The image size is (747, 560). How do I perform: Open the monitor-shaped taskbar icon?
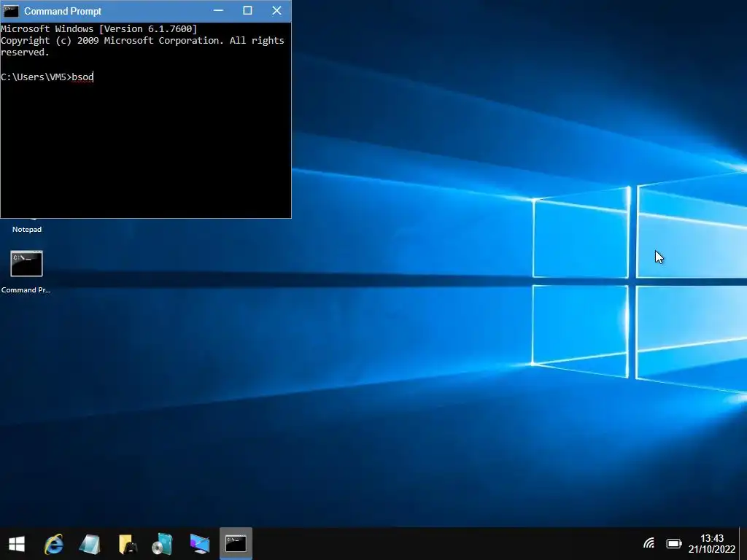pos(199,544)
